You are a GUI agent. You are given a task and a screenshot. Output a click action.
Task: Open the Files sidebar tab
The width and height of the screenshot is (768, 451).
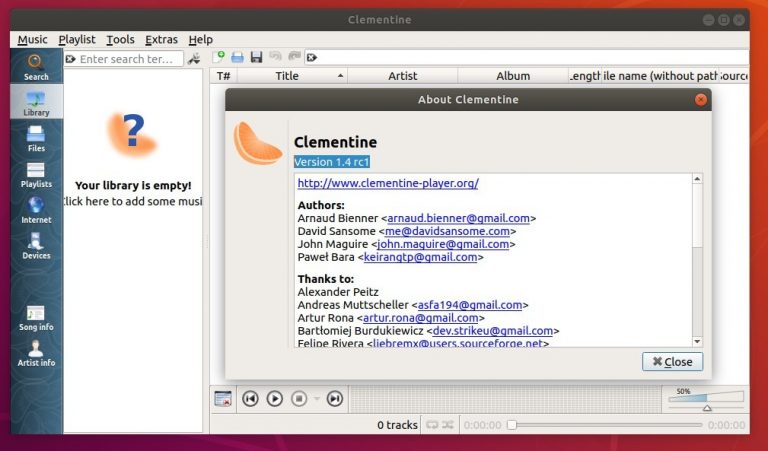[36, 138]
